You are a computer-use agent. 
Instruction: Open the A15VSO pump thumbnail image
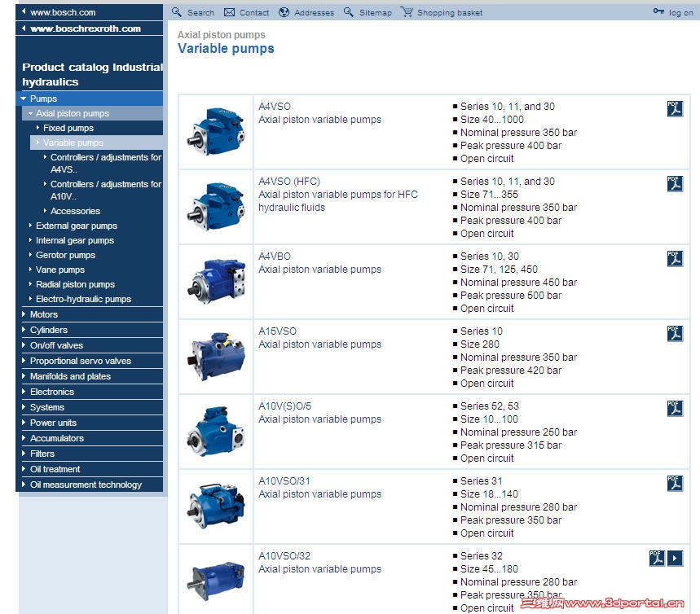[x=216, y=357]
